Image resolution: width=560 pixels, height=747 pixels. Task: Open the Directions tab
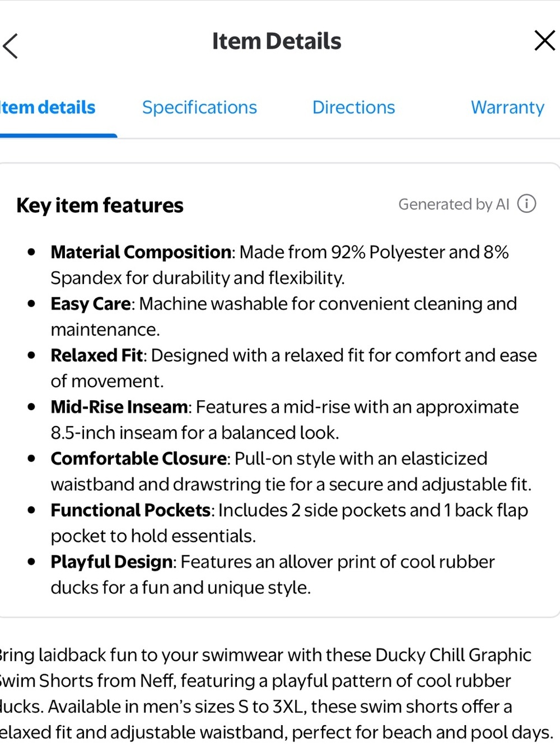click(353, 107)
